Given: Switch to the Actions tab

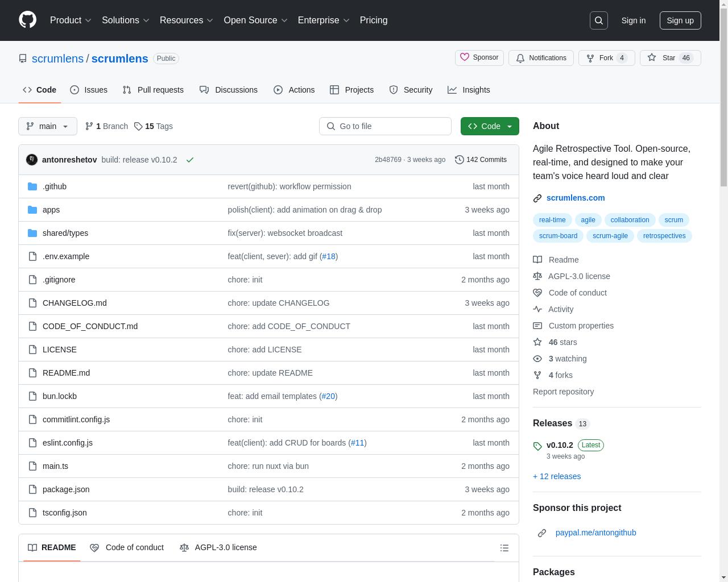Looking at the screenshot, I should coord(294,90).
